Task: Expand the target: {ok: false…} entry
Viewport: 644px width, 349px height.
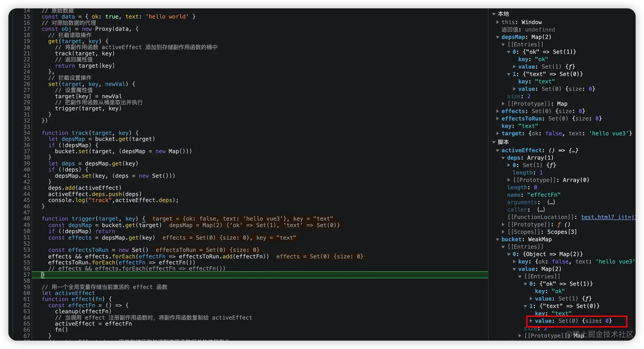Action: pyautogui.click(x=497, y=134)
